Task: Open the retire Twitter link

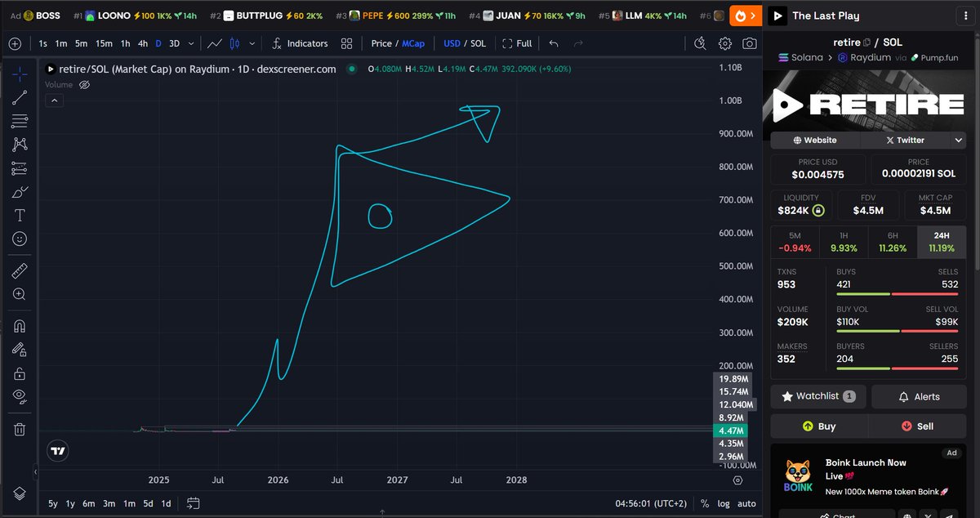Action: click(906, 141)
